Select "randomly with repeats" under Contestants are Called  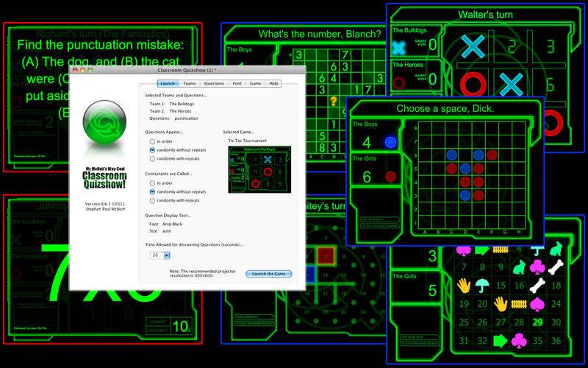152,200
